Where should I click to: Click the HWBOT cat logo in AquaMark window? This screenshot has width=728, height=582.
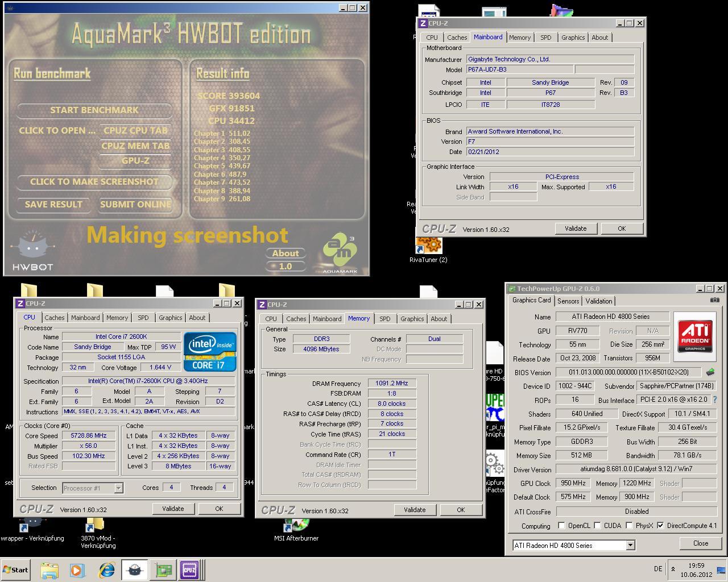coord(33,250)
